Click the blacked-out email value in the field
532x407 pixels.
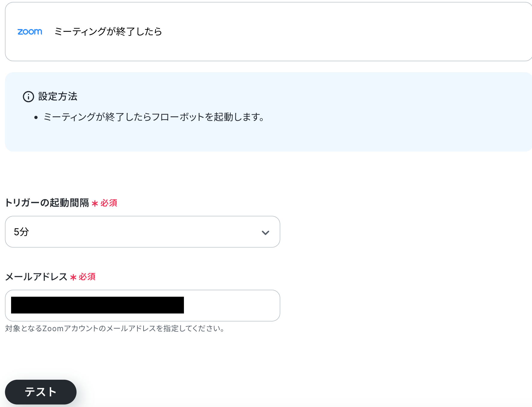tap(97, 305)
